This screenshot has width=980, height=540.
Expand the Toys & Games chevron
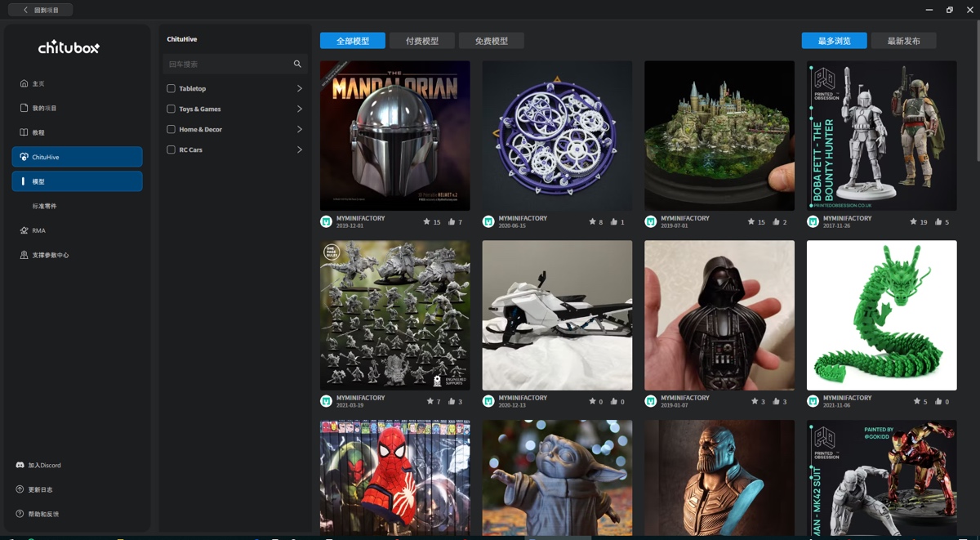(x=299, y=109)
